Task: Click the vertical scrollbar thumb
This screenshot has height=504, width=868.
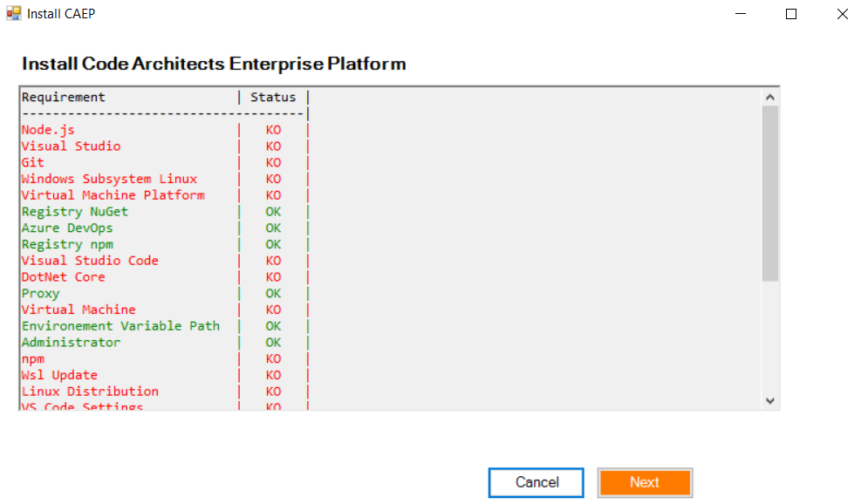Action: 769,194
